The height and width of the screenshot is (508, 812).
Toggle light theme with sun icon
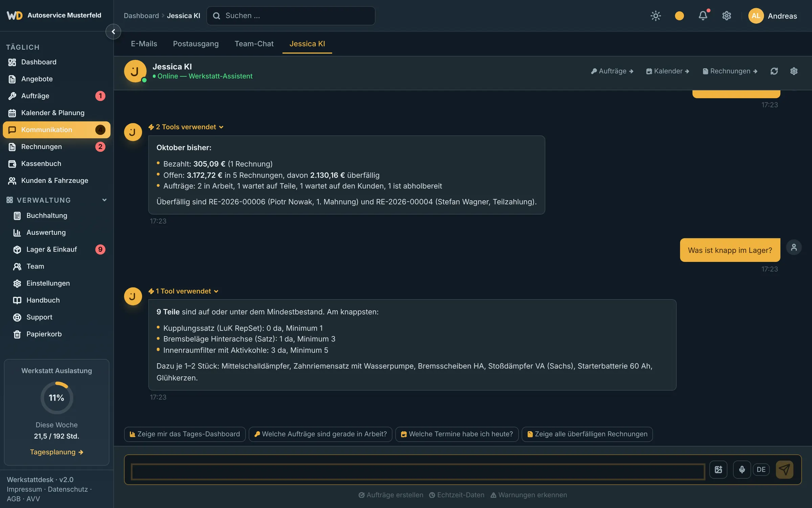(656, 16)
